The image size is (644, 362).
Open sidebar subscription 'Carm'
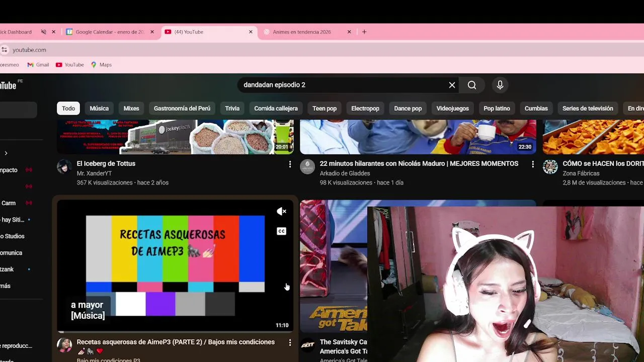click(x=9, y=203)
